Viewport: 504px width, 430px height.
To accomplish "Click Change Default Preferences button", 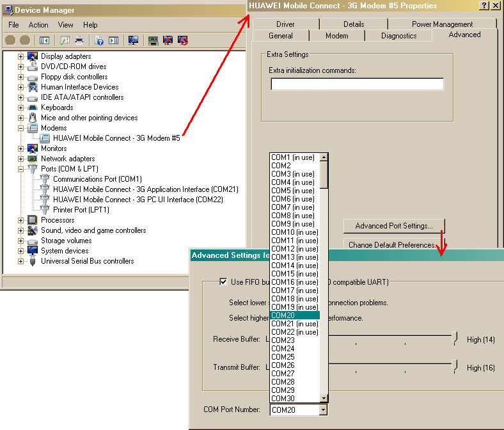I will pyautogui.click(x=394, y=244).
